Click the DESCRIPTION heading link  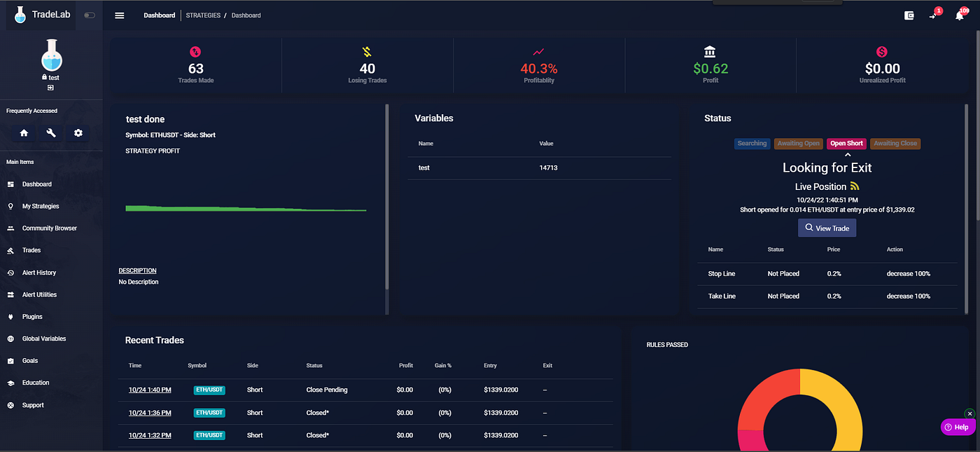(x=137, y=270)
